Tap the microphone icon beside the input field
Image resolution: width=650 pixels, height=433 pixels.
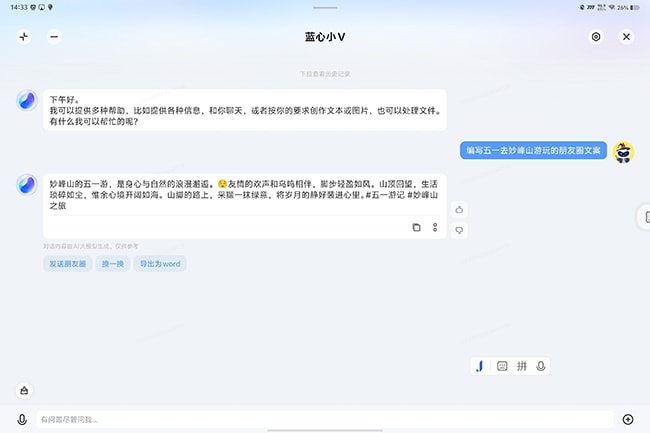[x=22, y=419]
